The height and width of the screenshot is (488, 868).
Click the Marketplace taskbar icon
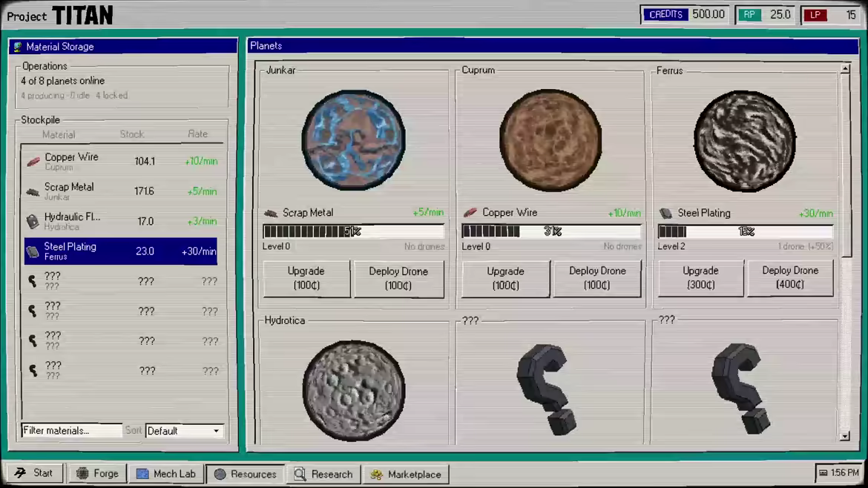[x=376, y=474]
